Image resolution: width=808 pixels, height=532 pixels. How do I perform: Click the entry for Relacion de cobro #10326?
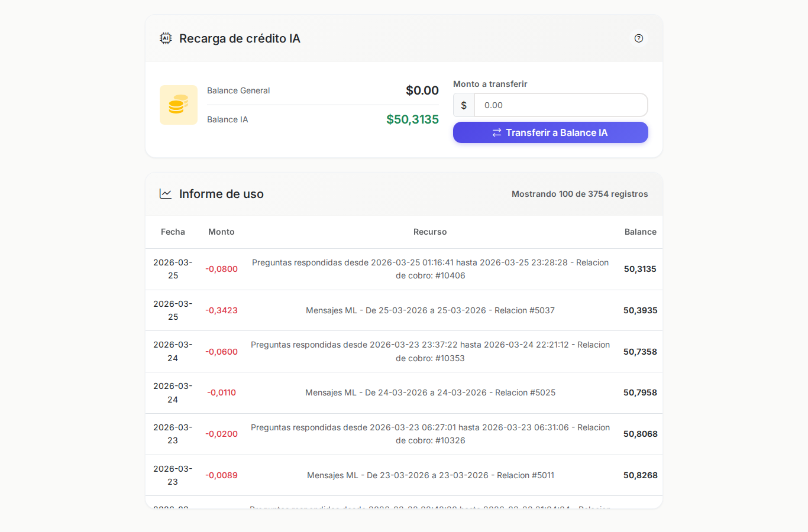click(x=430, y=434)
